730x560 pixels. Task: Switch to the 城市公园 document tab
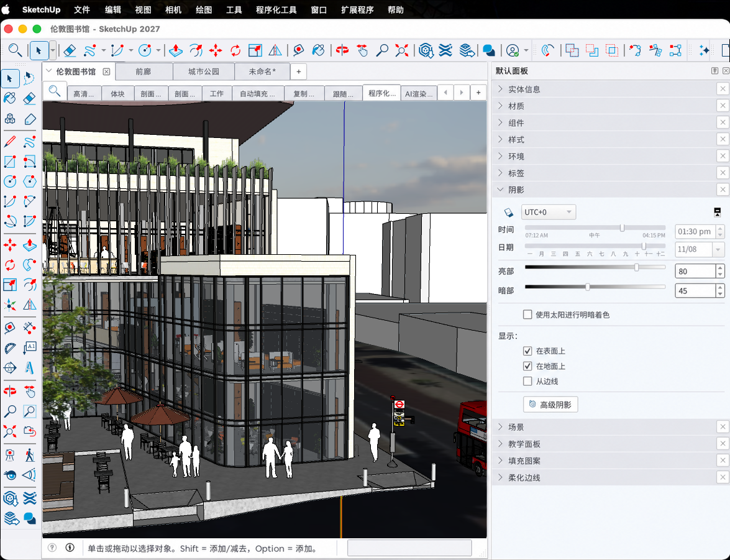(x=203, y=71)
